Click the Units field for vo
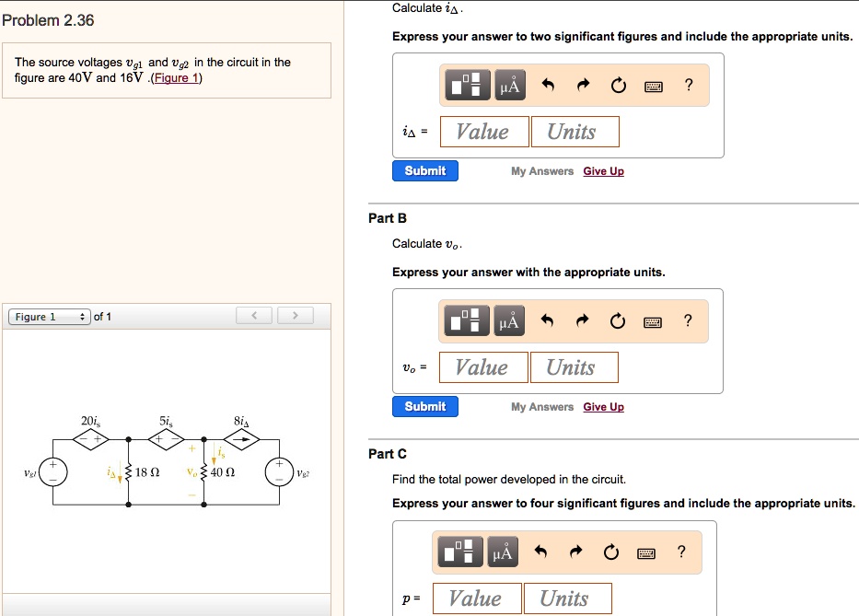The width and height of the screenshot is (859, 616). pyautogui.click(x=574, y=366)
